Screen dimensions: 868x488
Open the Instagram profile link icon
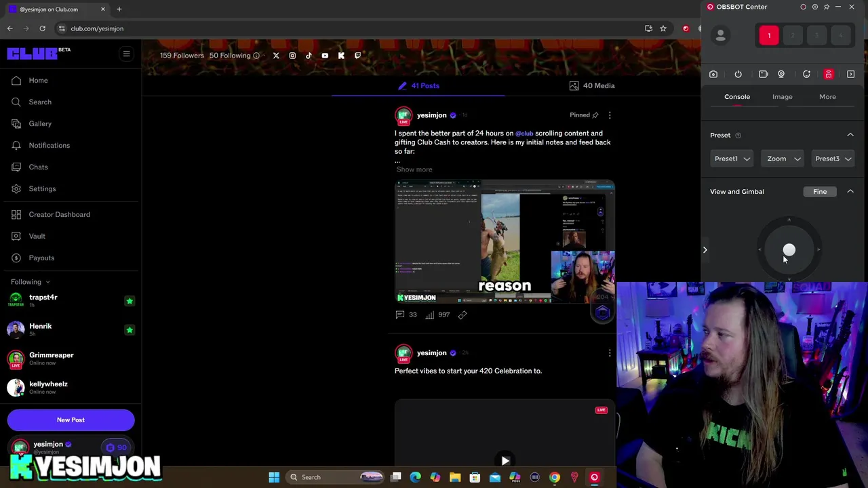click(292, 56)
